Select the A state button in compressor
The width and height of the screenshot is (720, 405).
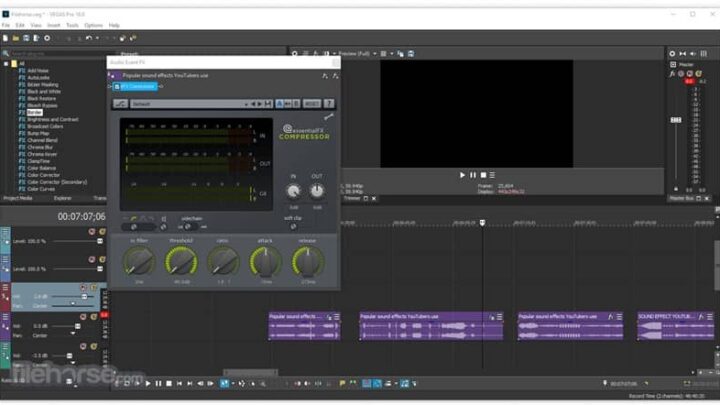[279, 104]
